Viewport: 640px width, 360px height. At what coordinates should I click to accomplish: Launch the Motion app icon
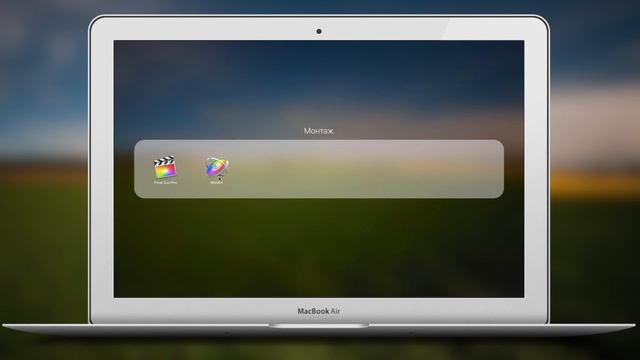(217, 167)
